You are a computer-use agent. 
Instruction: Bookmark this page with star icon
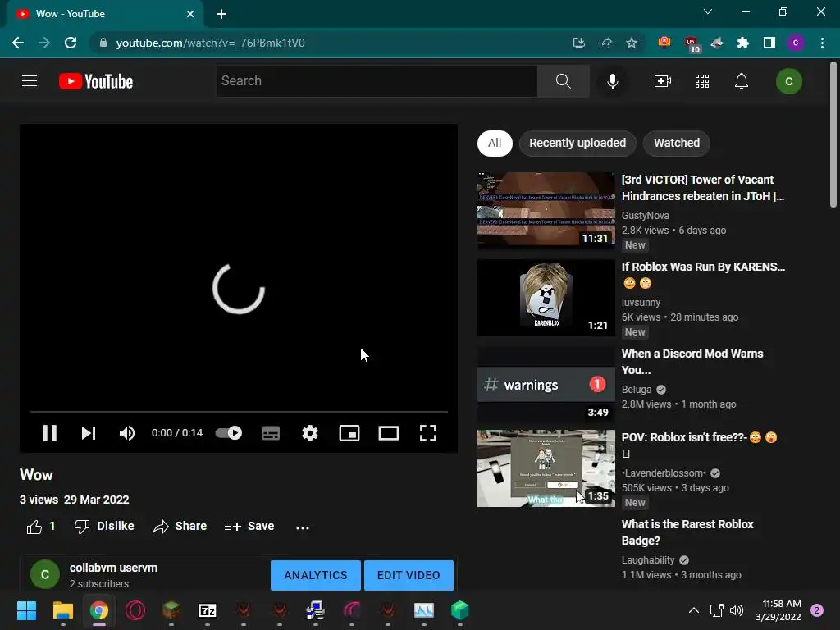tap(632, 43)
